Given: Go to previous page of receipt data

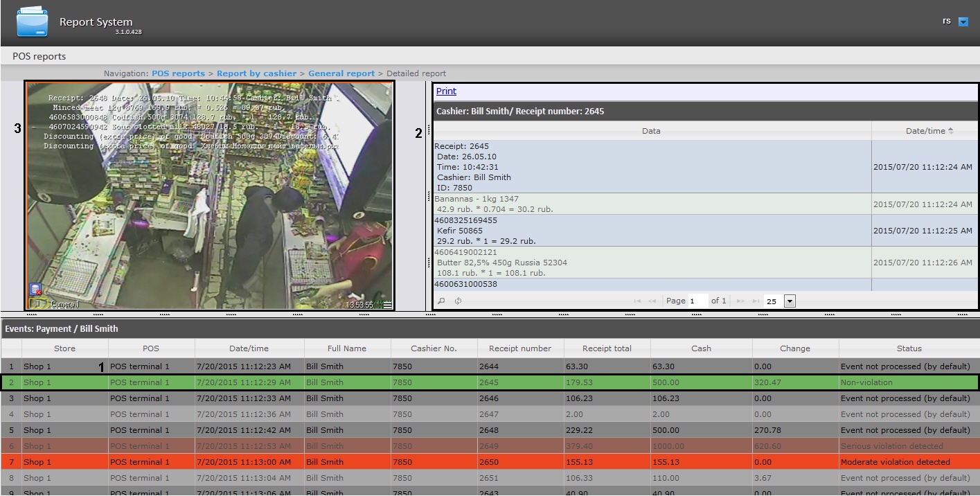Looking at the screenshot, I should coord(652,301).
